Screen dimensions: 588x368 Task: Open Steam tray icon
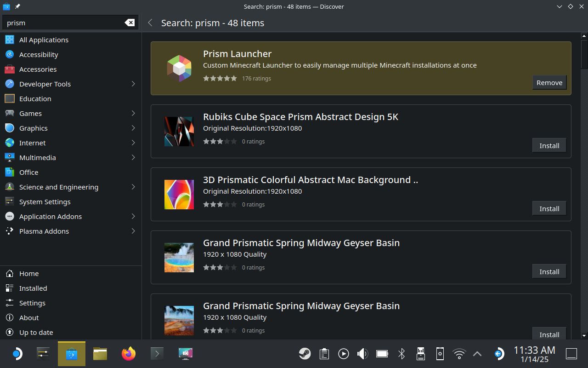pyautogui.click(x=305, y=353)
